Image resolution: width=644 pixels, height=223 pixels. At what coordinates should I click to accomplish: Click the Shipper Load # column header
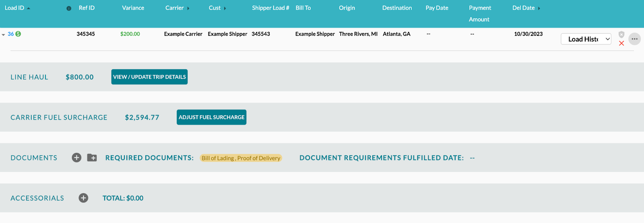(x=270, y=8)
